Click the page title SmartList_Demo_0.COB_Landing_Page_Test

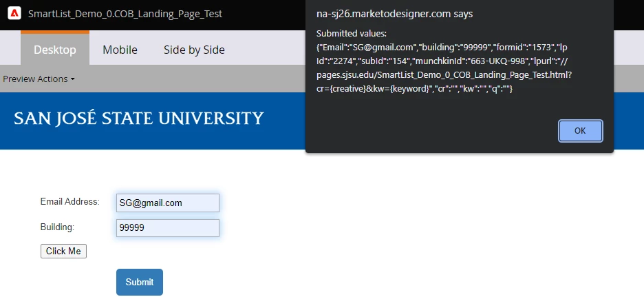pos(125,14)
